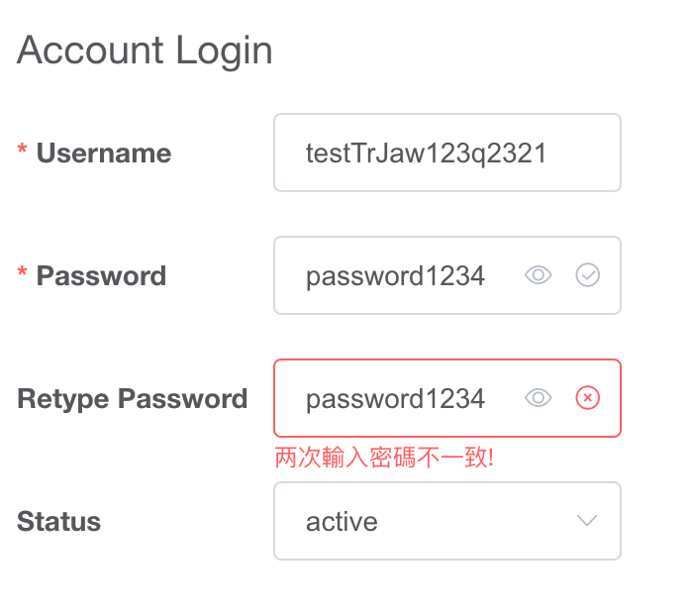Click the red X error icon

pos(587,398)
